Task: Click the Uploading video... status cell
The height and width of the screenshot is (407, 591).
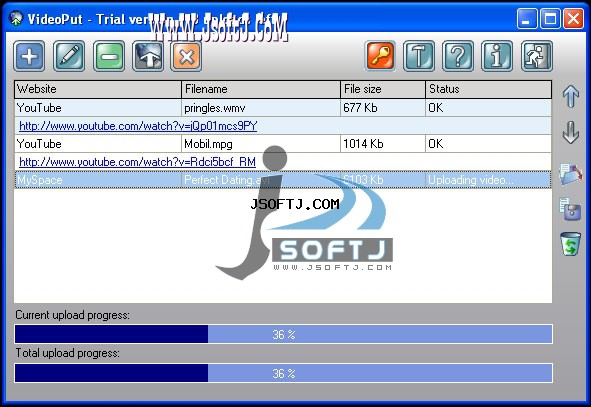Action: pyautogui.click(x=489, y=180)
